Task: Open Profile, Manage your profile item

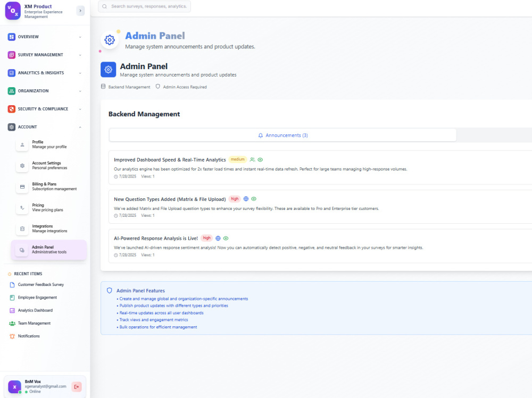Action: coord(49,145)
